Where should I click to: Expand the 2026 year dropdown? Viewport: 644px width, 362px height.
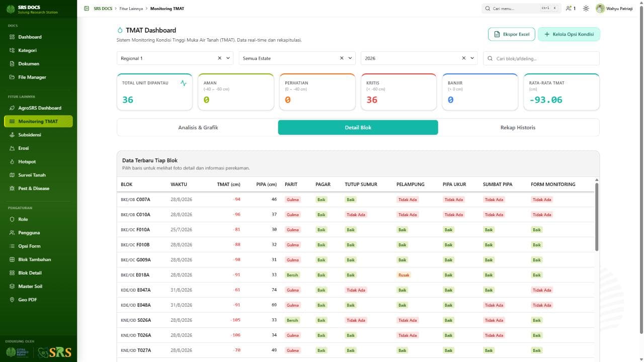pyautogui.click(x=472, y=58)
